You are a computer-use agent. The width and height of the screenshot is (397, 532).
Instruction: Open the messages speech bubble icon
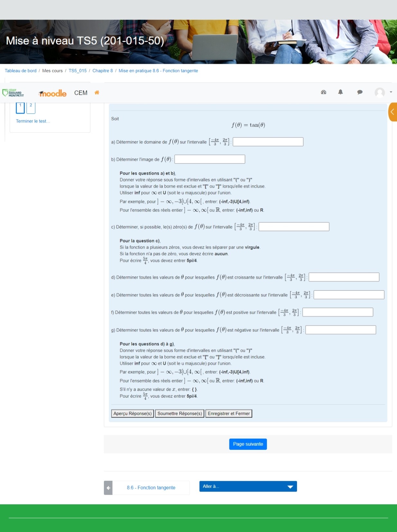[x=360, y=92]
